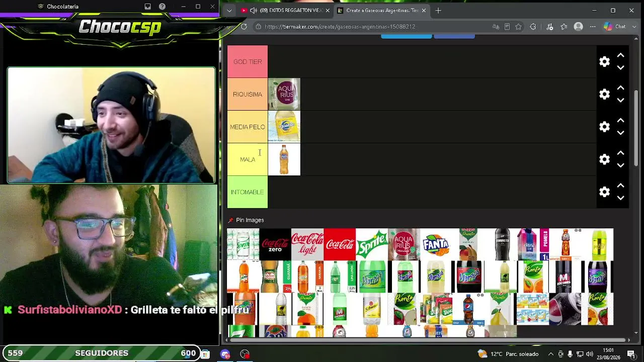
Task: Open the weather widget showing 12°C
Action: pyautogui.click(x=508, y=354)
